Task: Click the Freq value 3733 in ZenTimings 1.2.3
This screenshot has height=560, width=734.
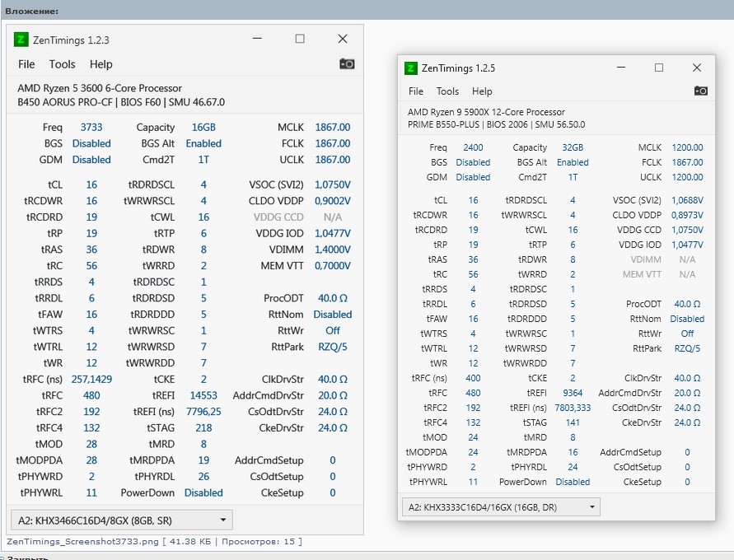Action: [91, 128]
